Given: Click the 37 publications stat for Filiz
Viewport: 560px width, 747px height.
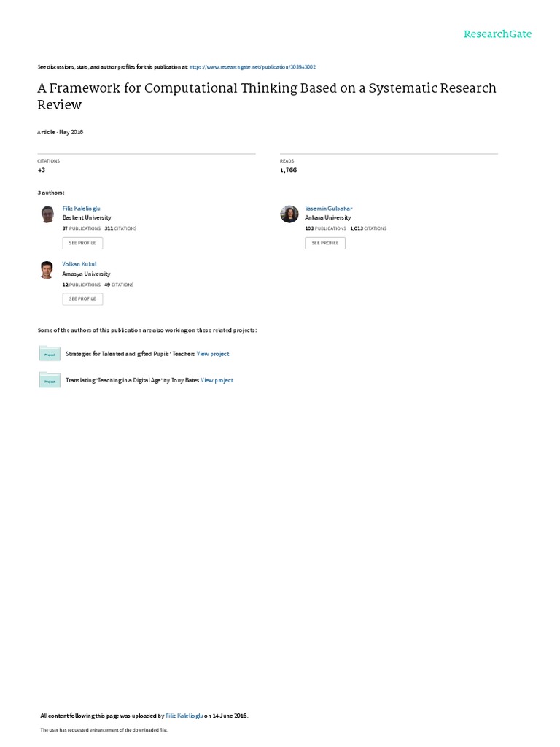Looking at the screenshot, I should [x=82, y=228].
